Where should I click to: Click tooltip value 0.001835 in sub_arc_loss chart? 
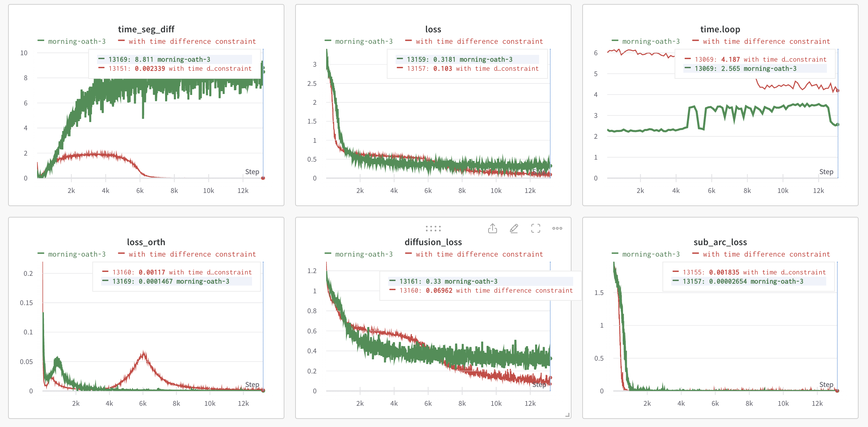724,272
